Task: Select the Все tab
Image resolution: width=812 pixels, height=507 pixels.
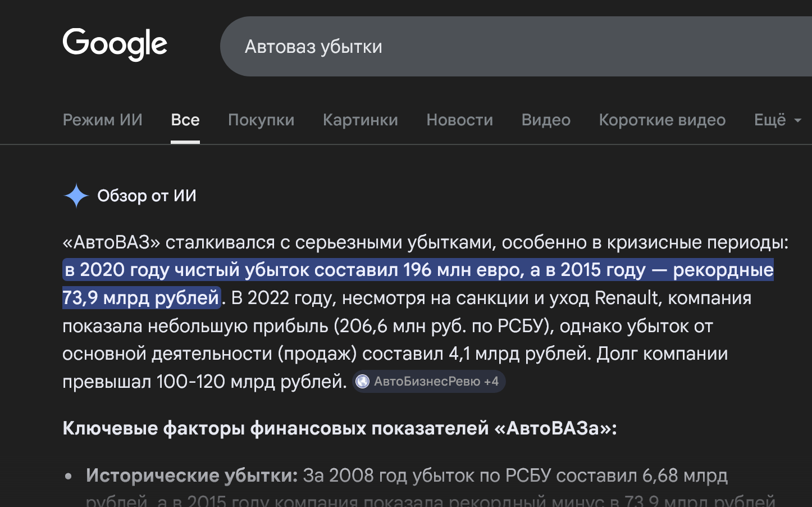Action: click(x=185, y=120)
